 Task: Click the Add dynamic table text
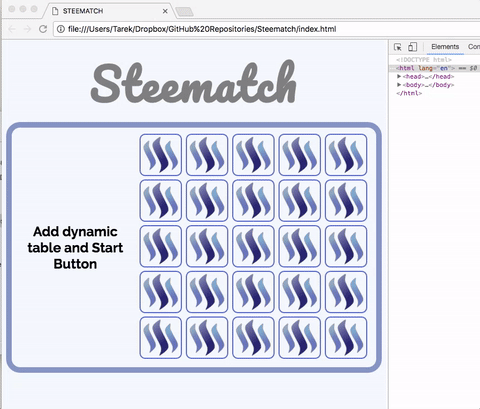[x=75, y=248]
